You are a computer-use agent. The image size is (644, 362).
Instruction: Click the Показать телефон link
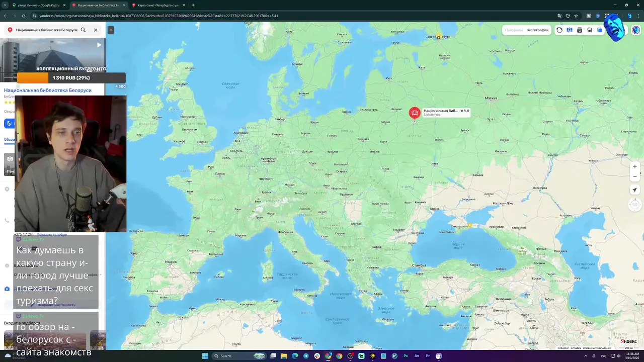(52, 234)
